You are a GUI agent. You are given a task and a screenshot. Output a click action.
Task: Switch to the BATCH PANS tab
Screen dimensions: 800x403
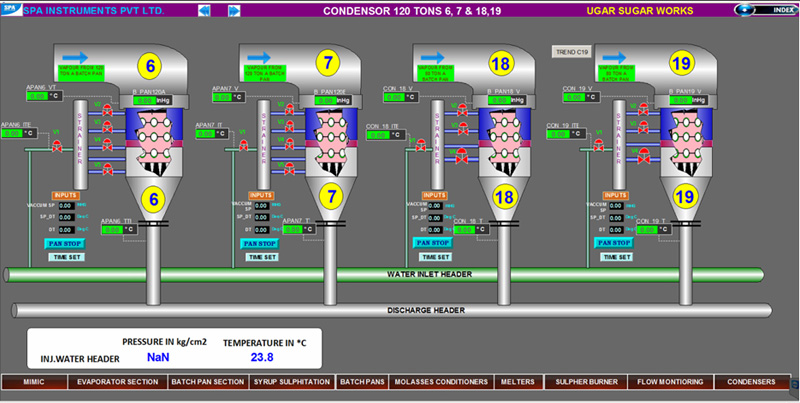click(362, 382)
